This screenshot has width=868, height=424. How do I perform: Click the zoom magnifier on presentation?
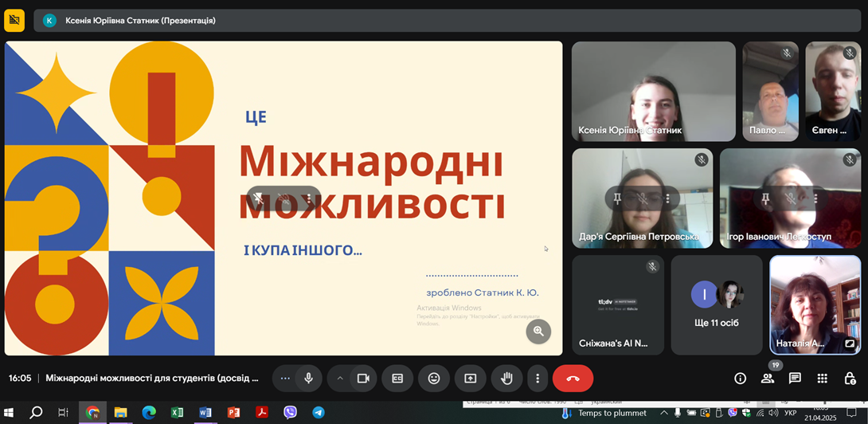[538, 332]
